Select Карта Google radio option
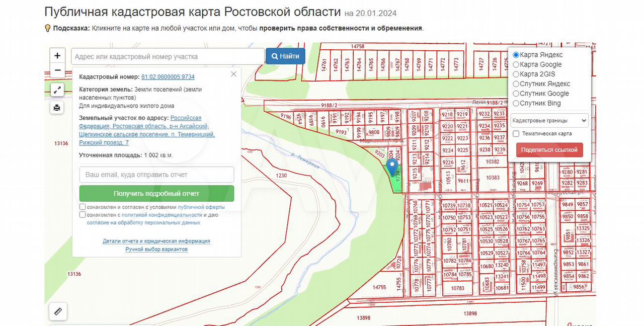 point(516,64)
